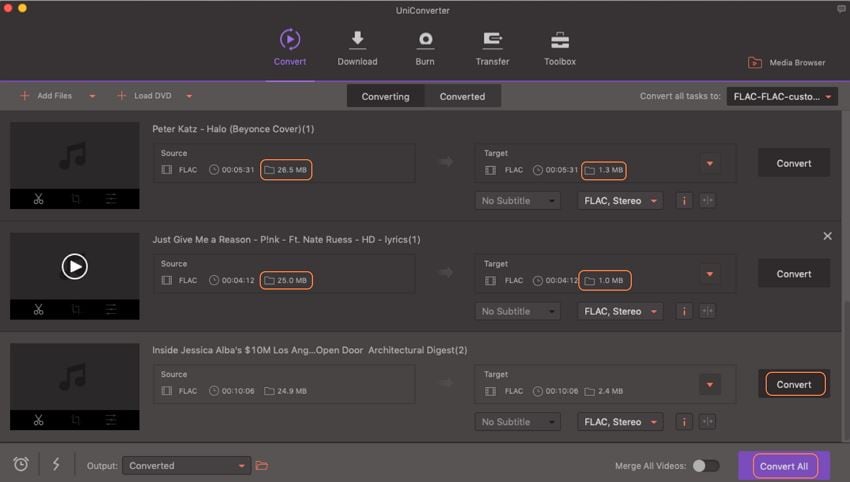
Task: Click split icon next to Jessica Alba's info
Action: click(x=707, y=422)
